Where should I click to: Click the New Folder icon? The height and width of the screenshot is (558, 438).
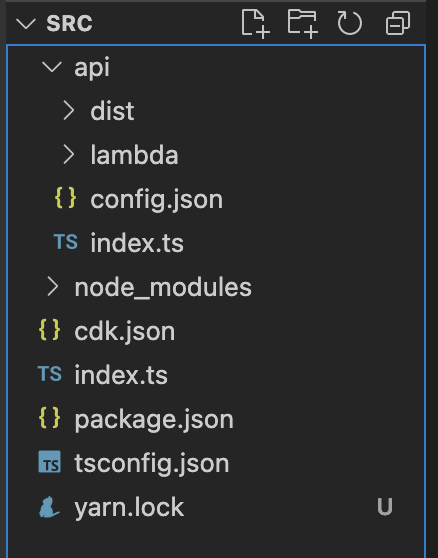[x=303, y=24]
